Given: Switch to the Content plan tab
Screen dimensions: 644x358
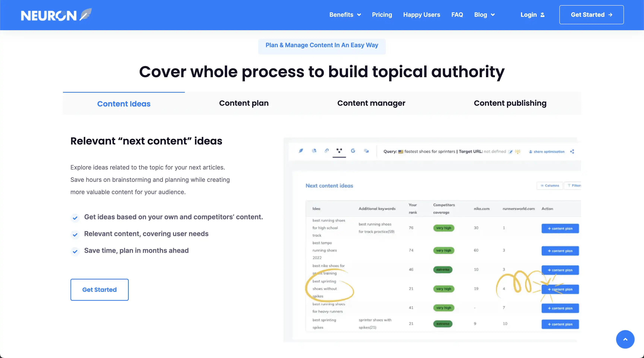Looking at the screenshot, I should 244,103.
